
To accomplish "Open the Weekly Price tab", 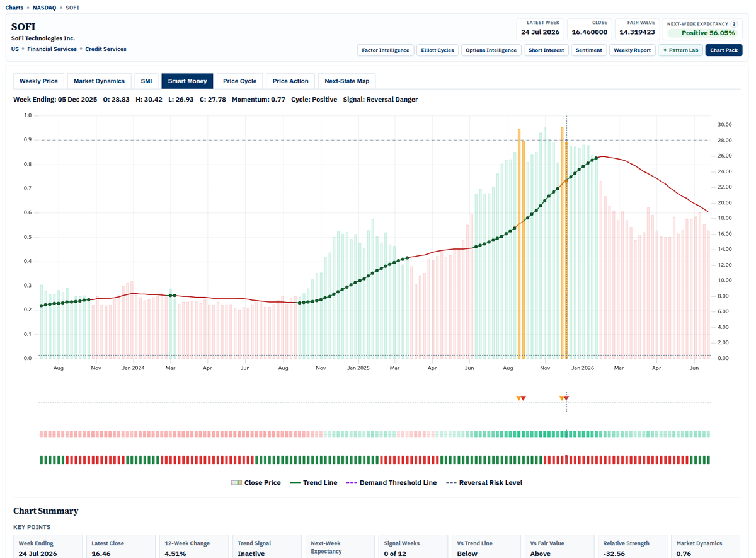I will [x=38, y=81].
